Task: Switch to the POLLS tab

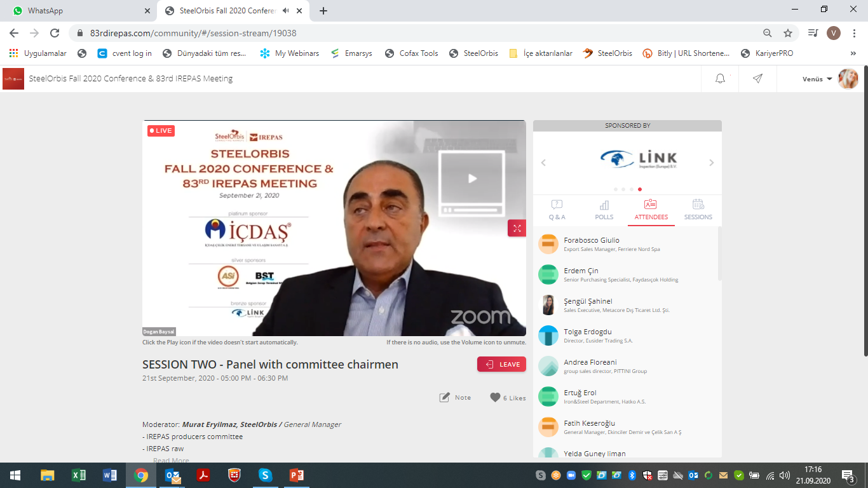Action: [604, 210]
